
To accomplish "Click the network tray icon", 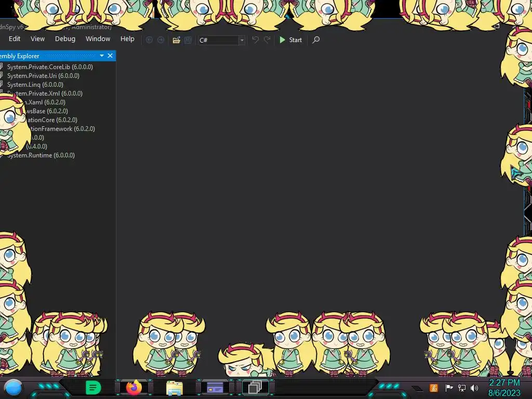I will [462, 388].
